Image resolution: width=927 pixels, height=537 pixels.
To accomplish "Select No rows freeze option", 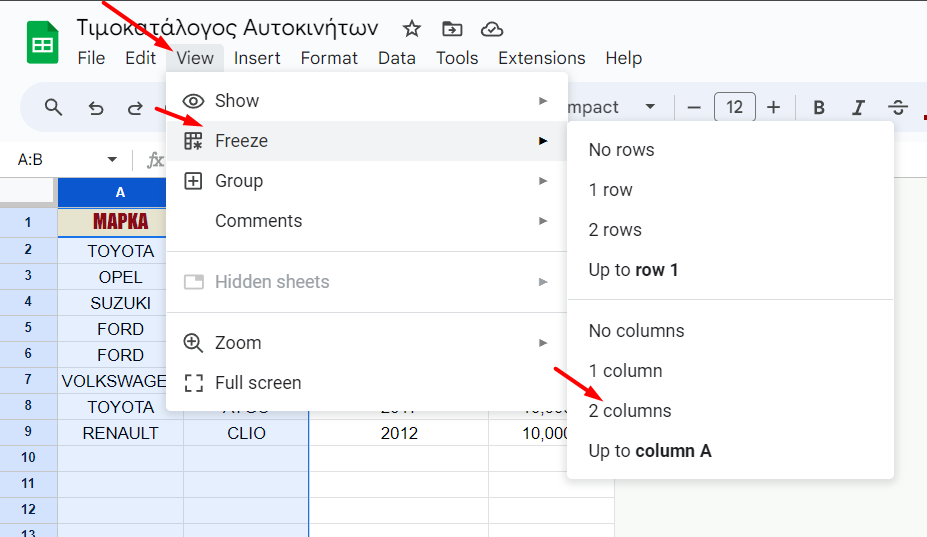I will [x=730, y=150].
